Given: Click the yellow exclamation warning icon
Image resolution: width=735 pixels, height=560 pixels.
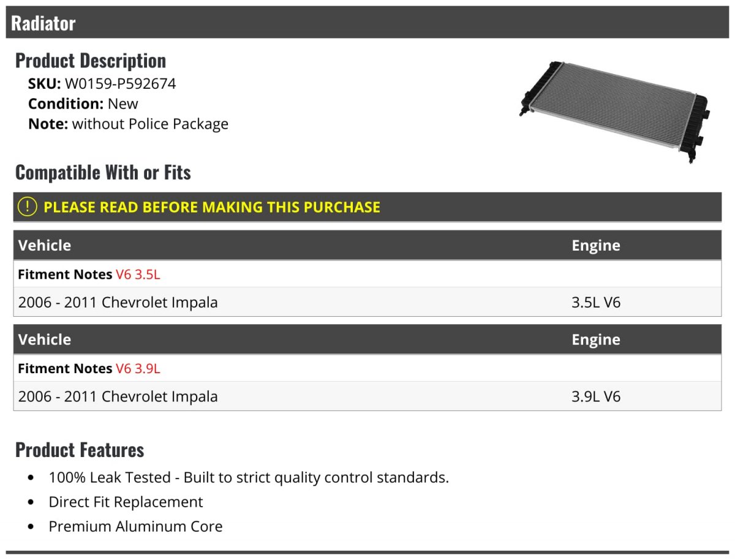Looking at the screenshot, I should 28,207.
